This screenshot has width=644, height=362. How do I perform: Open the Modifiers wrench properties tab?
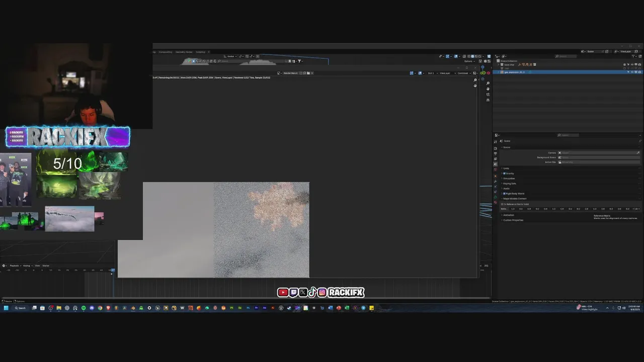click(496, 182)
